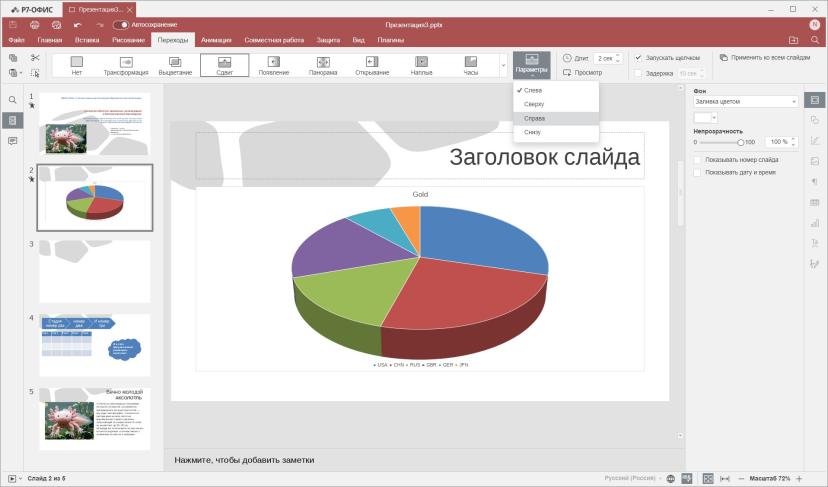Toggle the Задержка checkbox
The image size is (828, 487).
pos(638,73)
